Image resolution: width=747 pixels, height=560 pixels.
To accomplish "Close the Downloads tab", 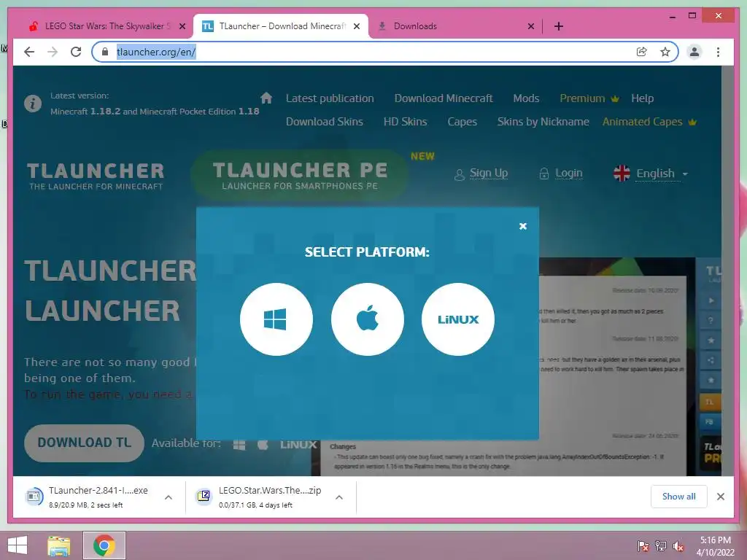I will 531,27.
